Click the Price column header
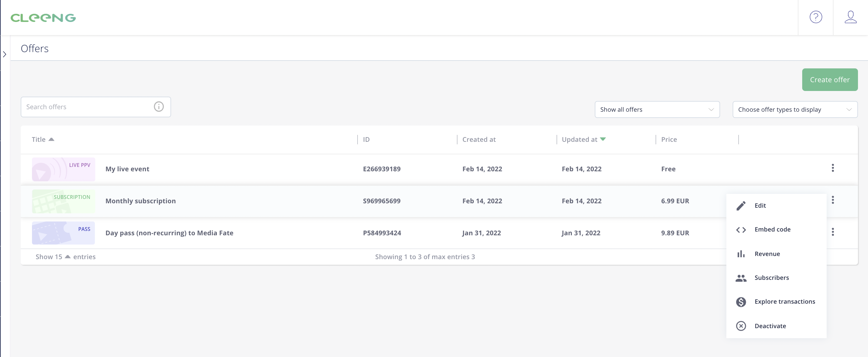 [669, 139]
